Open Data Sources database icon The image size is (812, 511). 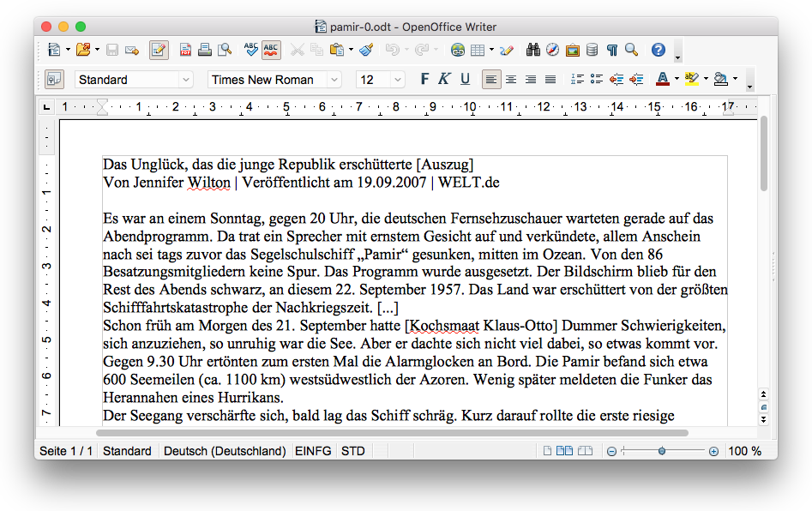[x=592, y=50]
